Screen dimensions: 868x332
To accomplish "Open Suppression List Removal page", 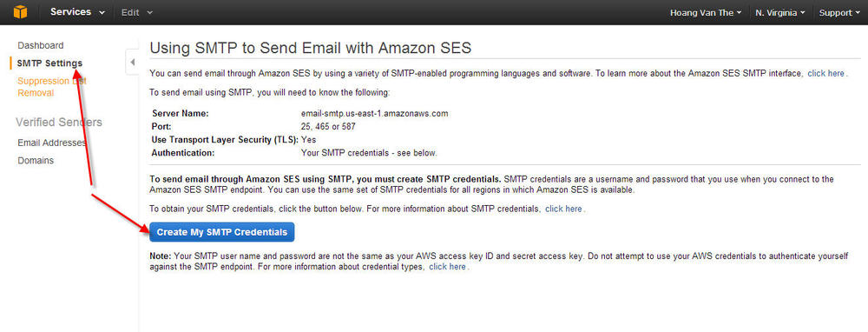I will coord(51,87).
